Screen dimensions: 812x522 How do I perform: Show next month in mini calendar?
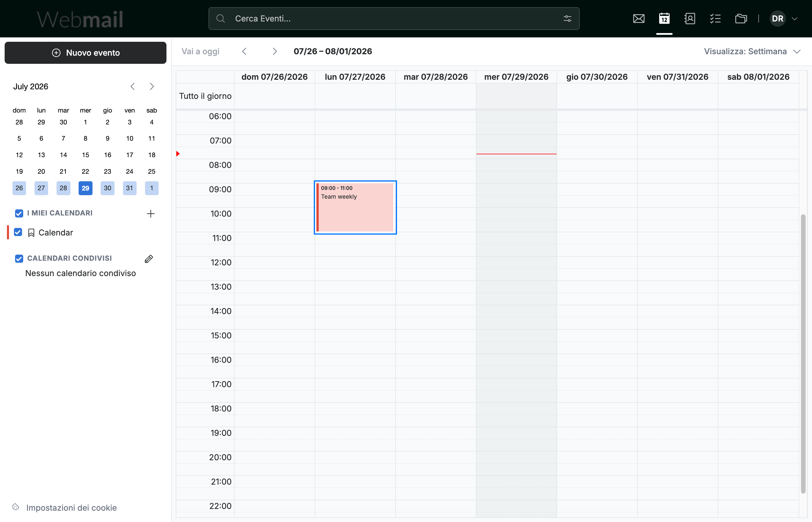click(152, 87)
